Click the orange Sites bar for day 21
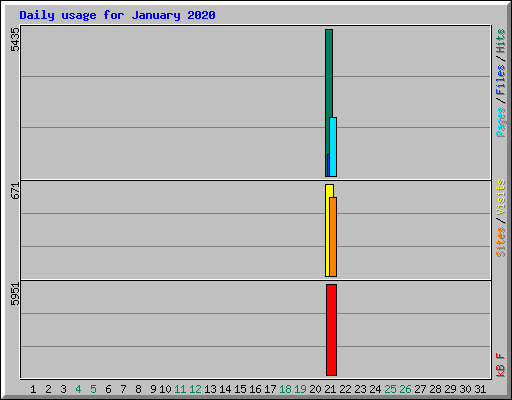This screenshot has width=512, height=400. pyautogui.click(x=333, y=237)
